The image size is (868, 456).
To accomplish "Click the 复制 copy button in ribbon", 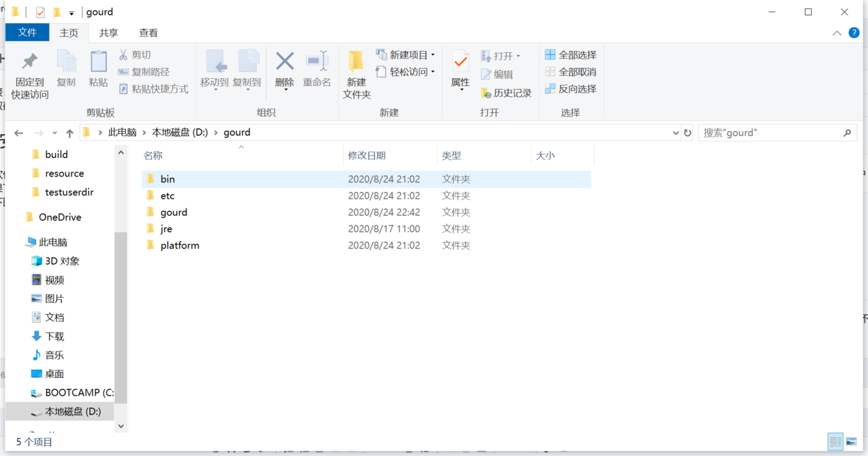I will [x=66, y=69].
